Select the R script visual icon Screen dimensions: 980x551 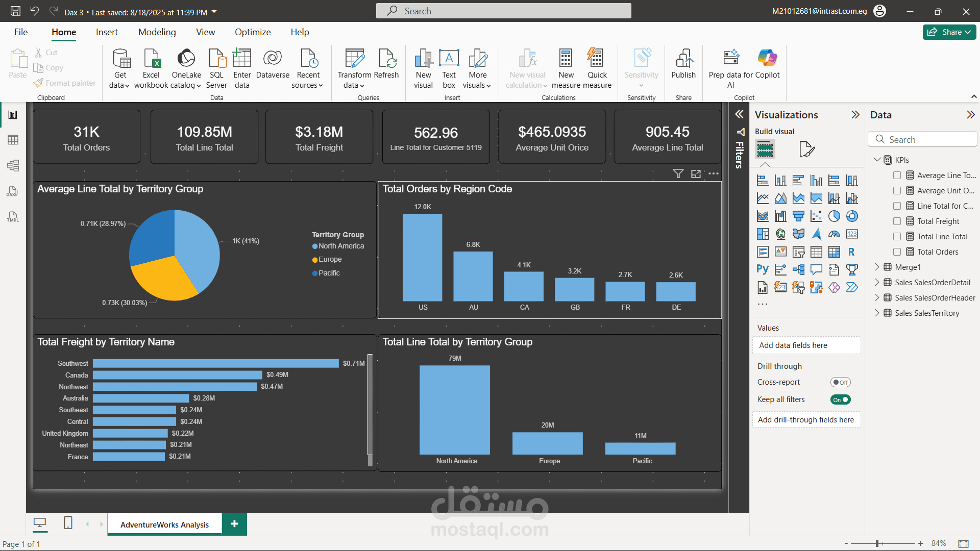click(x=851, y=252)
